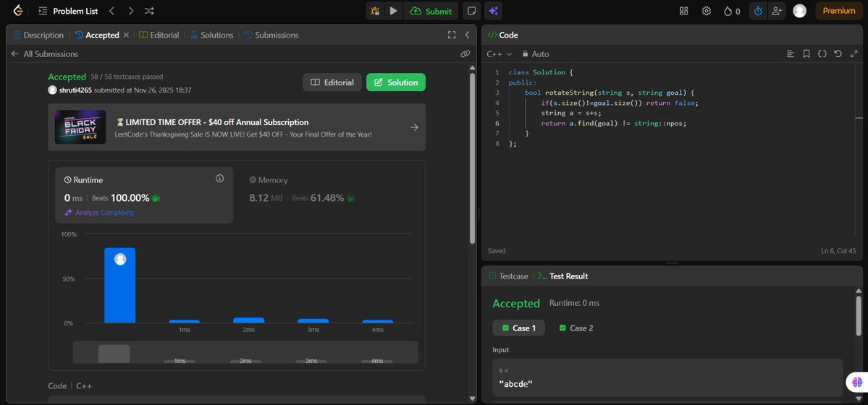Click the Editorial button in submission
The width and height of the screenshot is (868, 405).
point(332,82)
